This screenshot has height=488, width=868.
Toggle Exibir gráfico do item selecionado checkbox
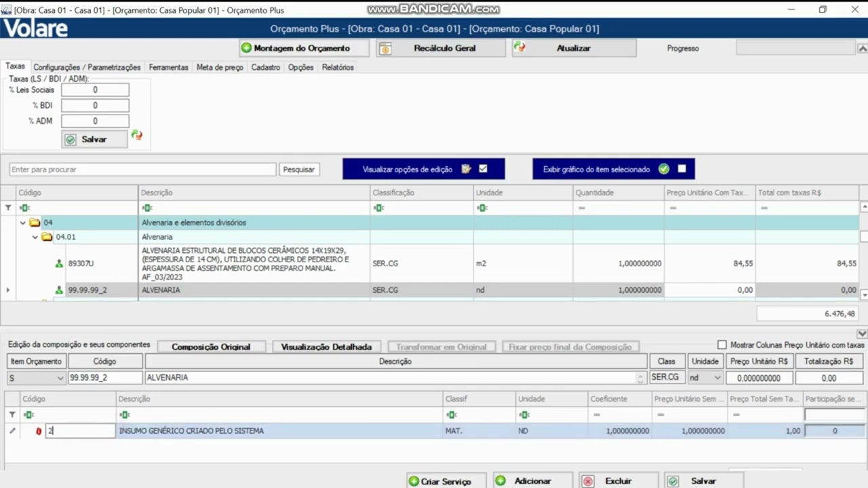682,169
